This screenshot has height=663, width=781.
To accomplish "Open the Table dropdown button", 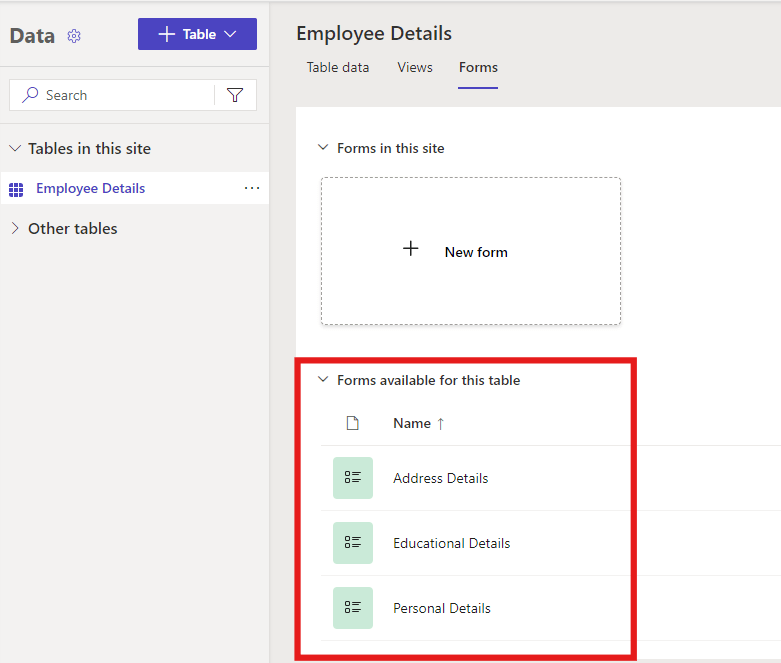I will [x=197, y=34].
